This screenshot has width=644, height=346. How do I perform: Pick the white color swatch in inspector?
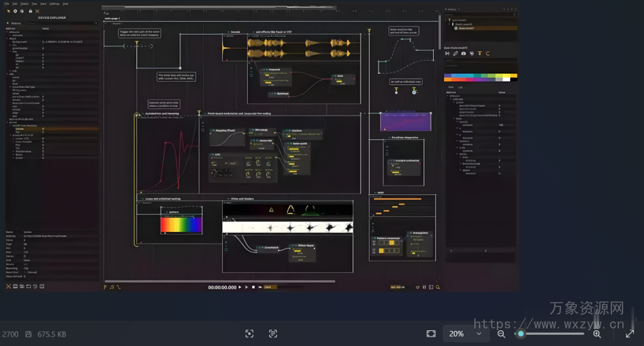point(506,79)
